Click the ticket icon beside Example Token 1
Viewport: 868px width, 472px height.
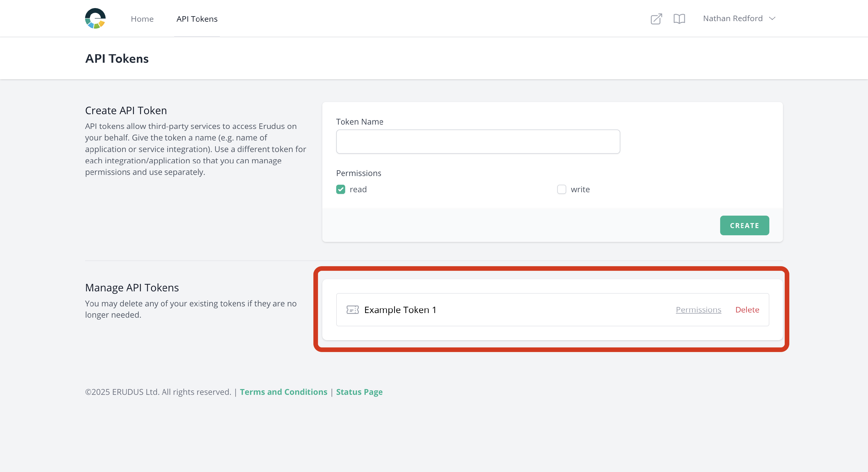(352, 310)
